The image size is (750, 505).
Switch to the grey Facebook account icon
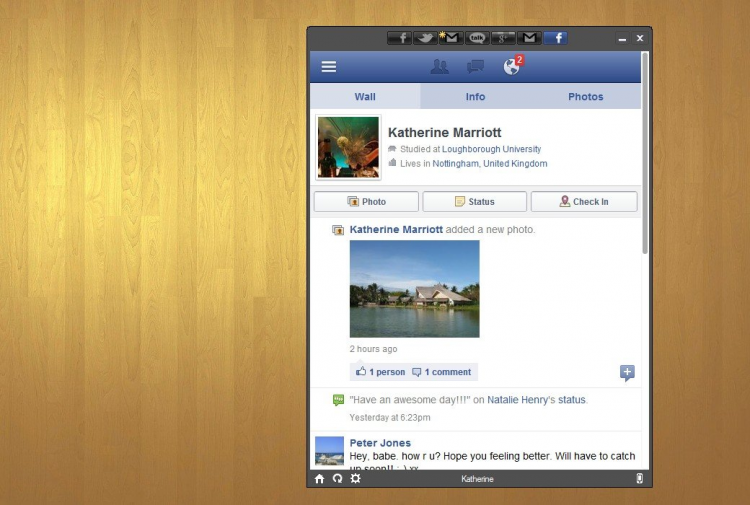(x=400, y=38)
